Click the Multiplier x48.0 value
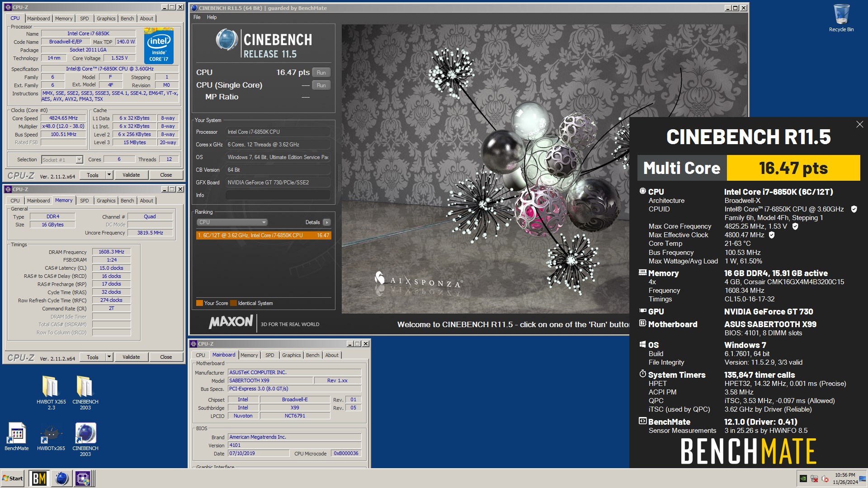The width and height of the screenshot is (868, 488). [63, 127]
